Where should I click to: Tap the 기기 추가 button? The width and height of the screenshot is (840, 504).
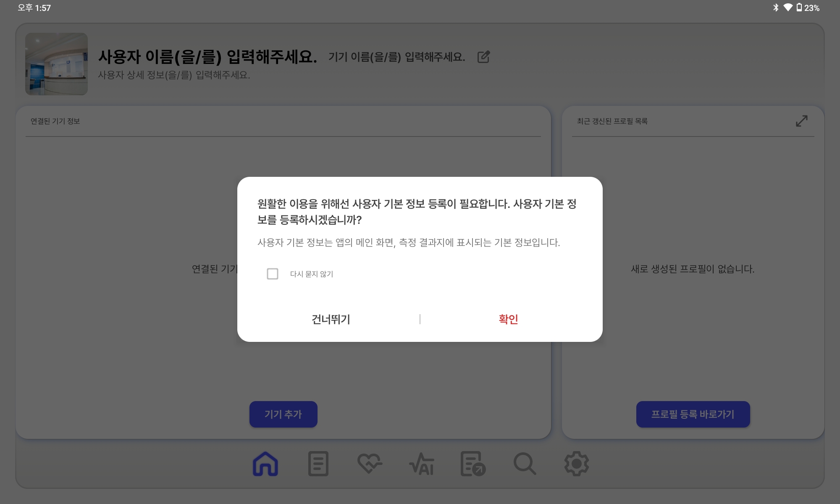point(283,414)
